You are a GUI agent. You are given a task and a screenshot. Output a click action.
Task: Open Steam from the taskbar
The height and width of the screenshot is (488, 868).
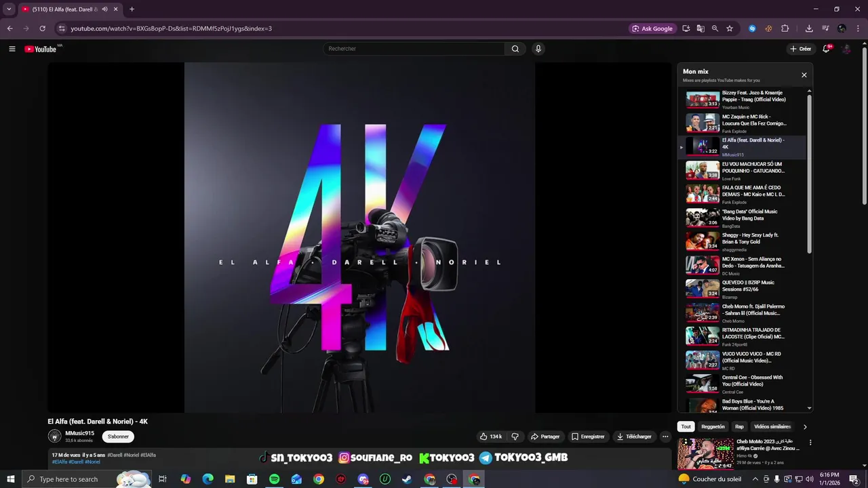[x=407, y=479]
